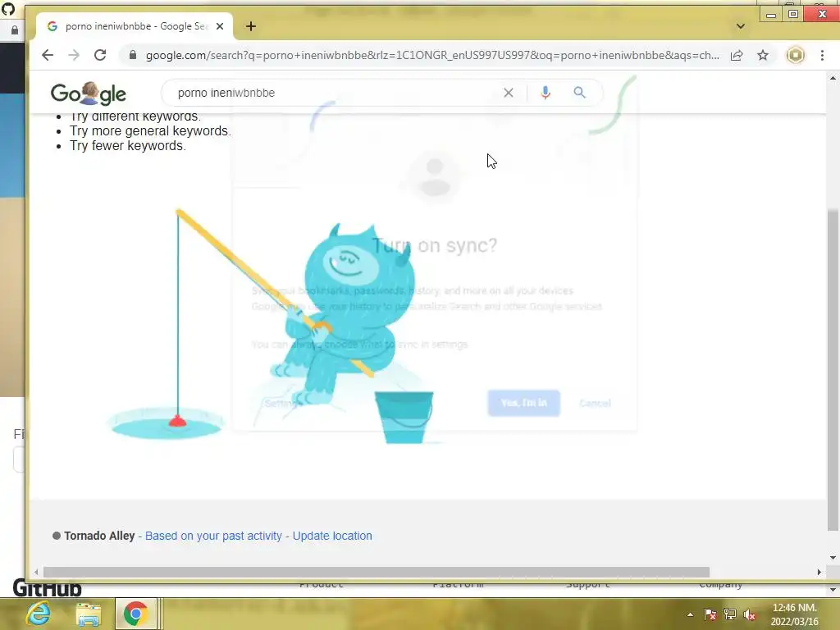Share this page via toolbar icon
The image size is (840, 630).
[x=737, y=55]
